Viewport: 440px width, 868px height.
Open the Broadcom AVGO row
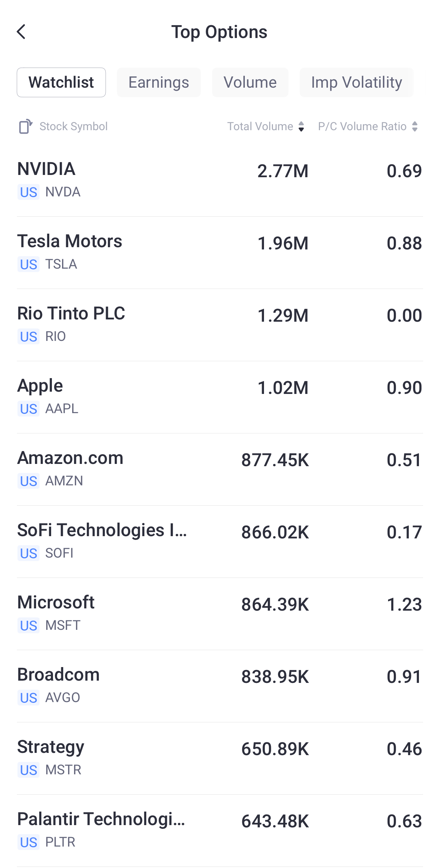tap(220, 686)
